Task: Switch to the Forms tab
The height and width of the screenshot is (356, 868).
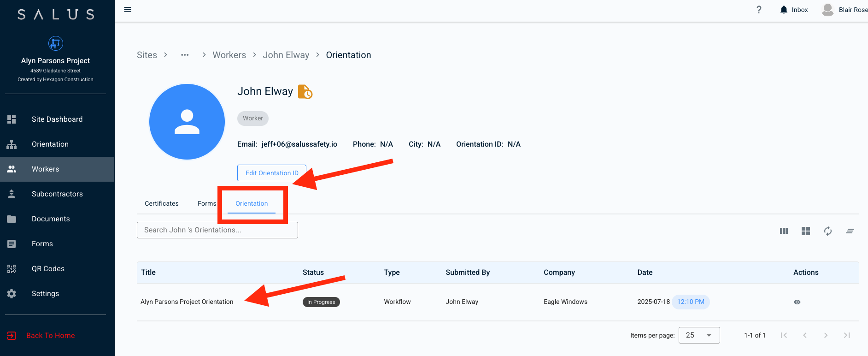Action: (206, 203)
